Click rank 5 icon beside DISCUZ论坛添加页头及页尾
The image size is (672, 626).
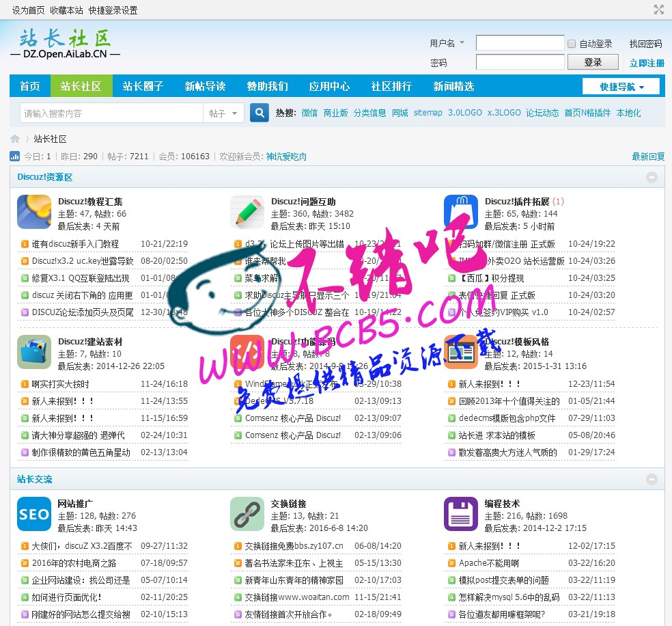point(25,312)
